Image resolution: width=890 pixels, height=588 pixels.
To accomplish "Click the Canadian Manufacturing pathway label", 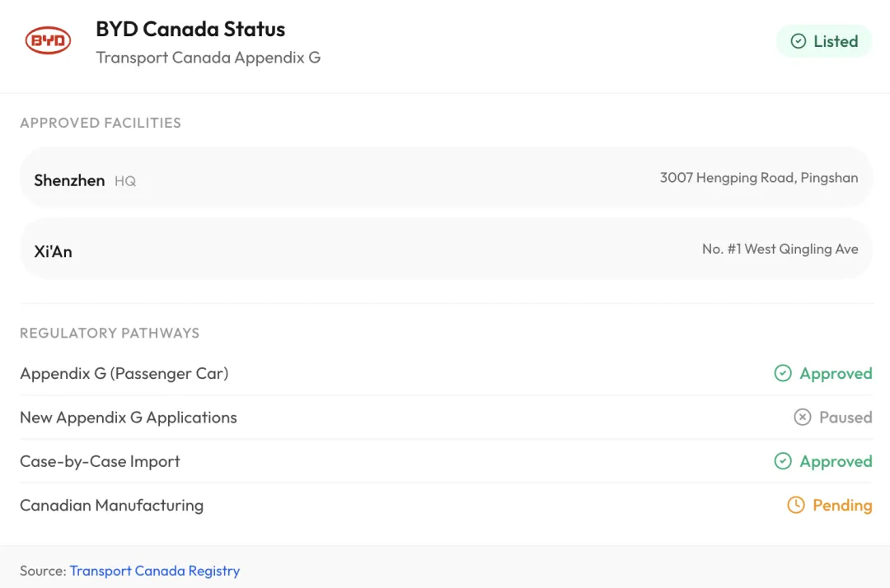I will coord(111,506).
